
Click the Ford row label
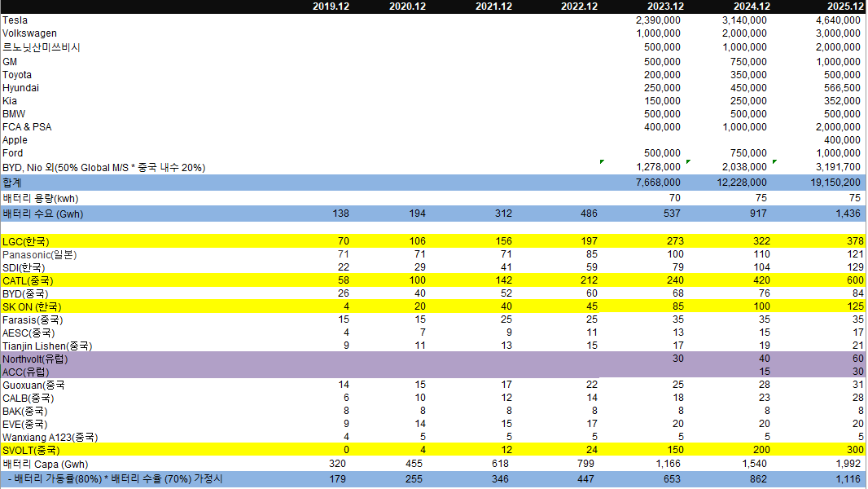tap(12, 153)
